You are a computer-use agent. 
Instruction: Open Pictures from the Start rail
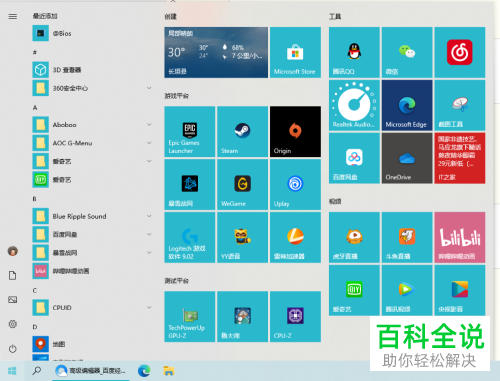pos(13,300)
